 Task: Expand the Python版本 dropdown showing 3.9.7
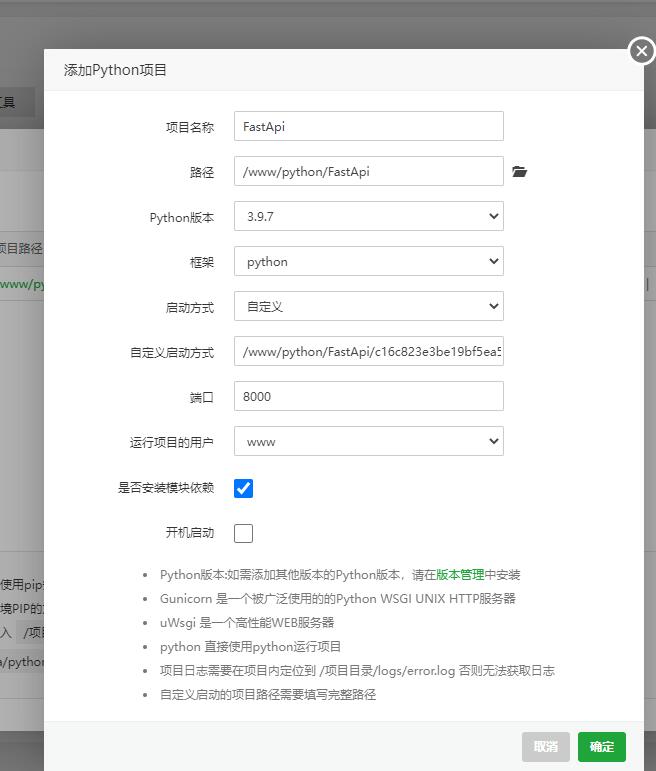click(368, 216)
